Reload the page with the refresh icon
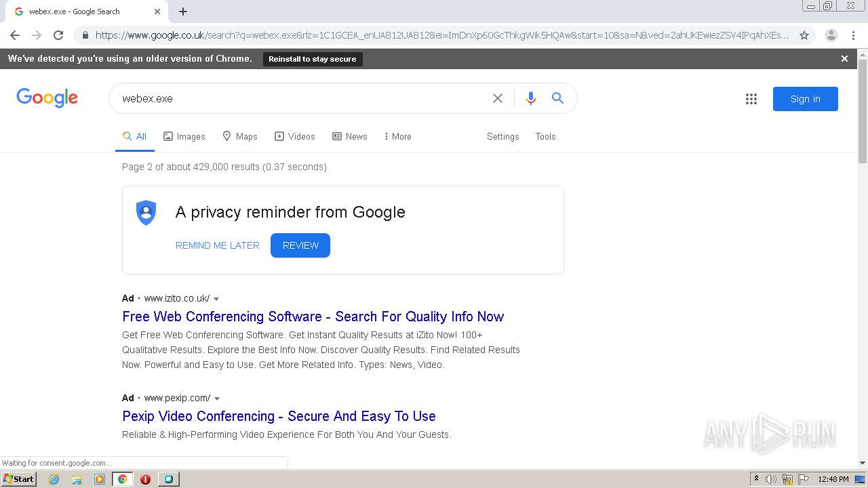Viewport: 868px width, 488px height. tap(58, 35)
